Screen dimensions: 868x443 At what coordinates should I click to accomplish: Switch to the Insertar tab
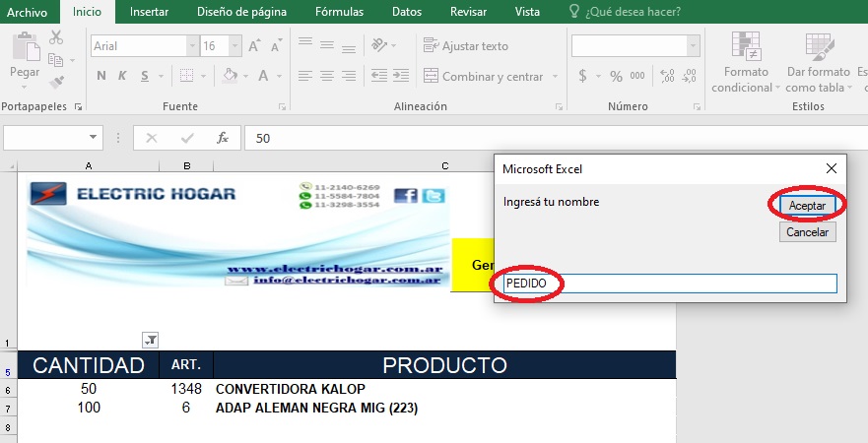pos(149,12)
